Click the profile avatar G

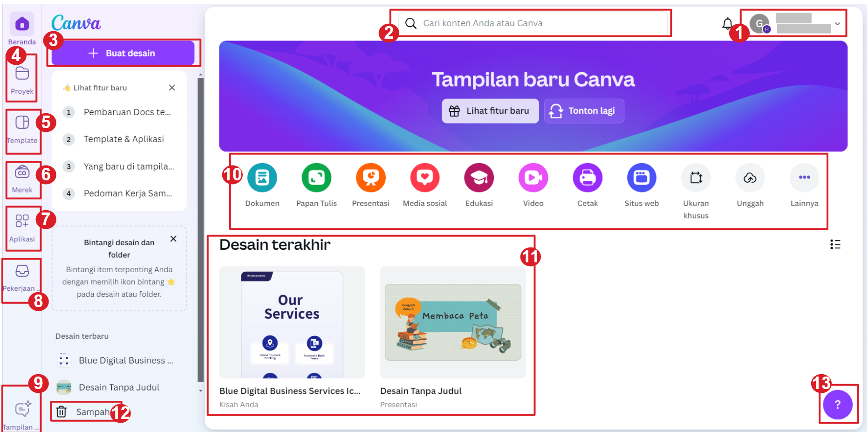coord(759,23)
